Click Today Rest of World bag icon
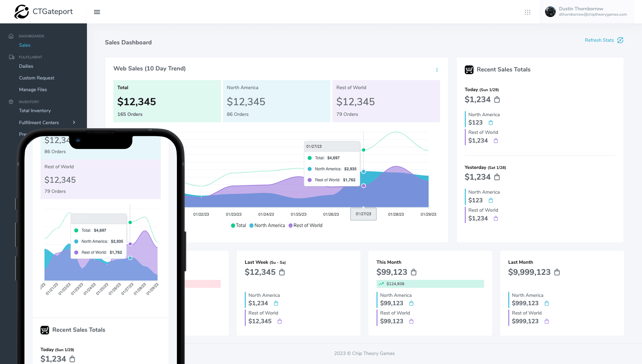 [x=496, y=141]
